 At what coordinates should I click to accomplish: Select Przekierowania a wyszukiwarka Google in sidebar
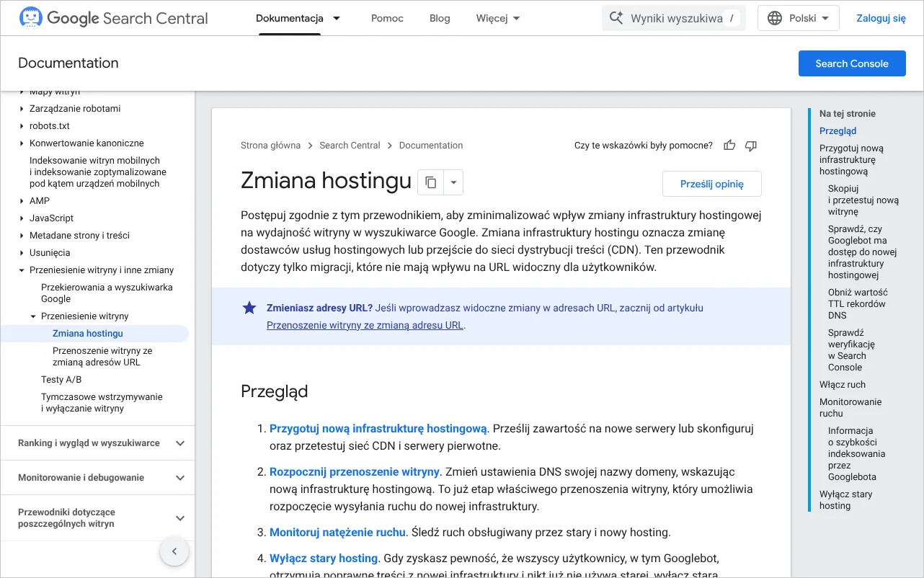pyautogui.click(x=107, y=293)
